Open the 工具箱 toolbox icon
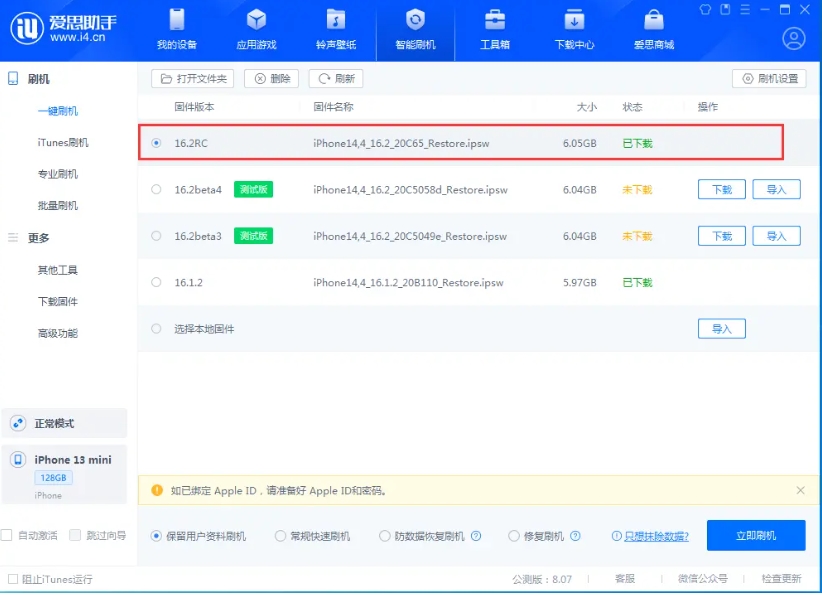Viewport: 822px width, 600px height. click(x=494, y=29)
